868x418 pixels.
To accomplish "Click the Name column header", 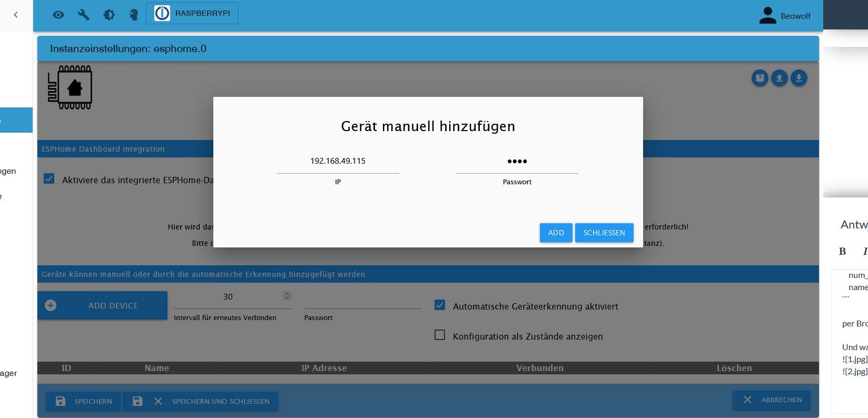I will pyautogui.click(x=157, y=368).
